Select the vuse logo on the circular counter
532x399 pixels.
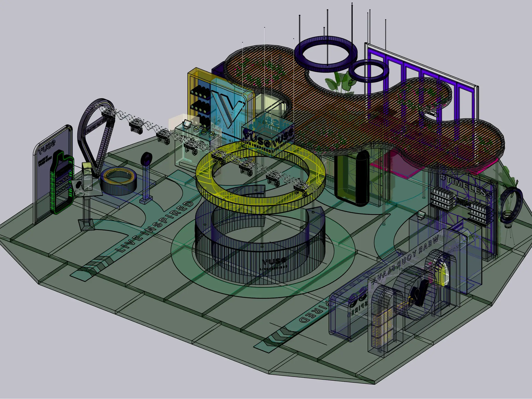pos(274,261)
